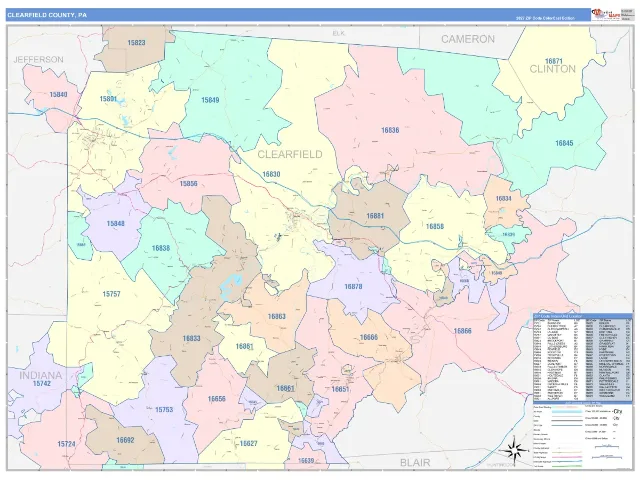Select ZIP code label 16838
This screenshot has width=640, height=480.
point(161,248)
